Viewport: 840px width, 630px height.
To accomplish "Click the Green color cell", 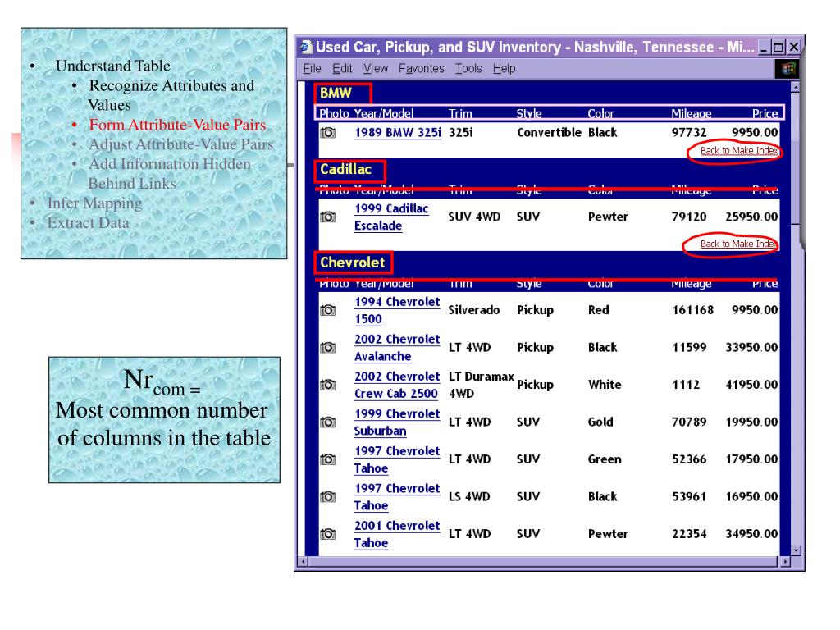I will (x=605, y=459).
